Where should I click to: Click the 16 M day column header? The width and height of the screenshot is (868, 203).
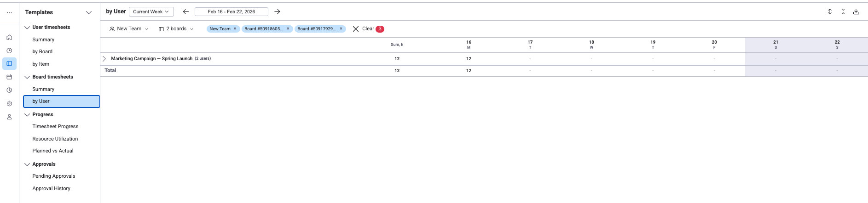click(x=469, y=45)
